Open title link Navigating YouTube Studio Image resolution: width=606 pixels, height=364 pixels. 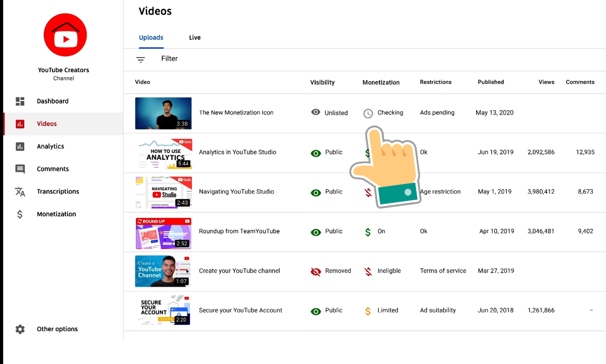(x=236, y=192)
